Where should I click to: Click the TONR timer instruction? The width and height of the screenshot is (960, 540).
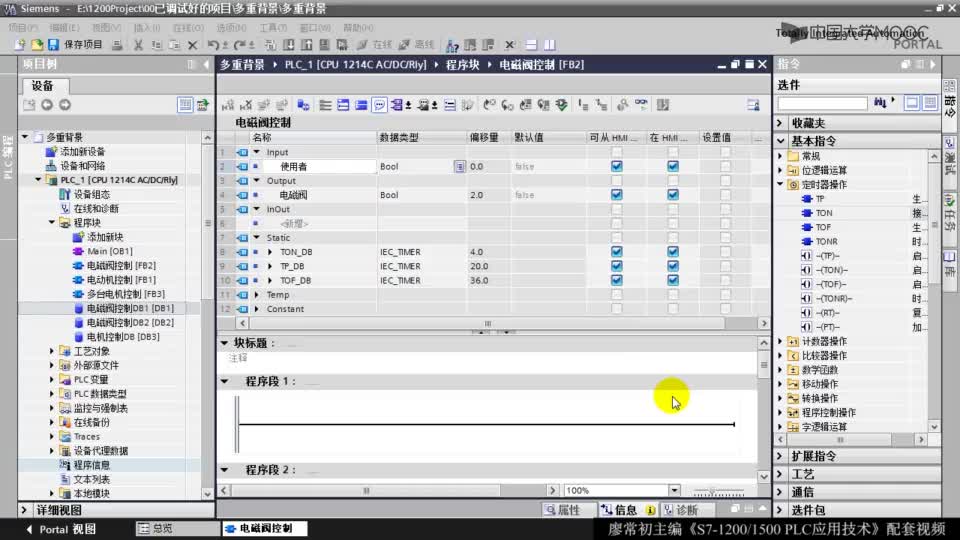(x=826, y=242)
